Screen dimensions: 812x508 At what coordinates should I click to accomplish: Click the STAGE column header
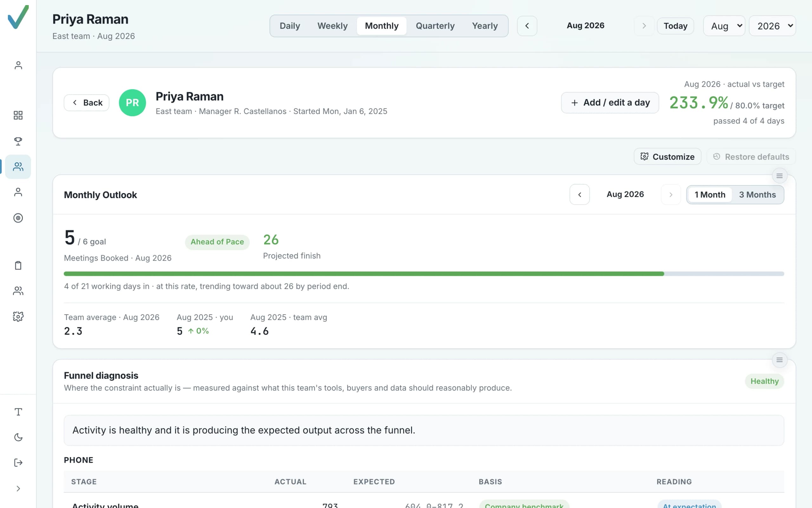tap(84, 482)
